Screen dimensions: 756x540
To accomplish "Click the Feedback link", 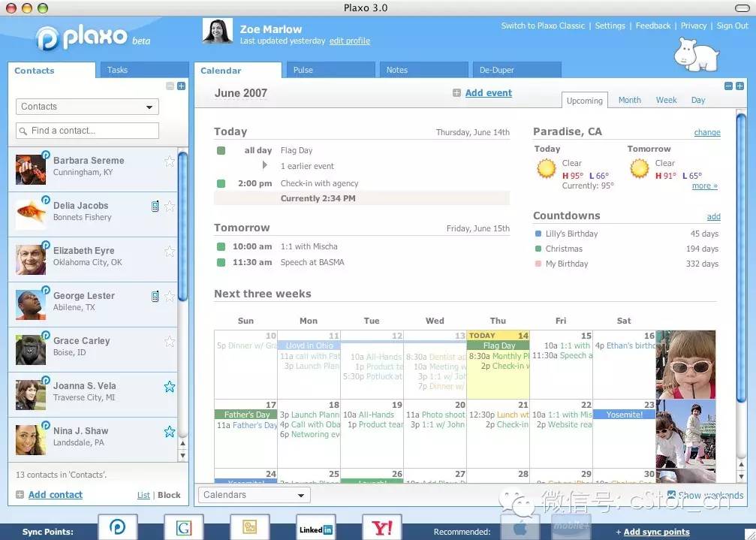I will click(x=653, y=26).
